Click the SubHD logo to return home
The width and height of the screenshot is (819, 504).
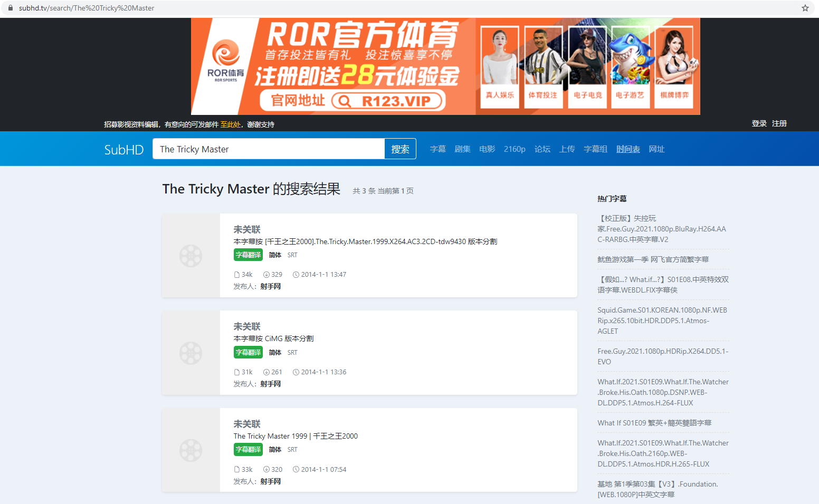click(x=123, y=149)
